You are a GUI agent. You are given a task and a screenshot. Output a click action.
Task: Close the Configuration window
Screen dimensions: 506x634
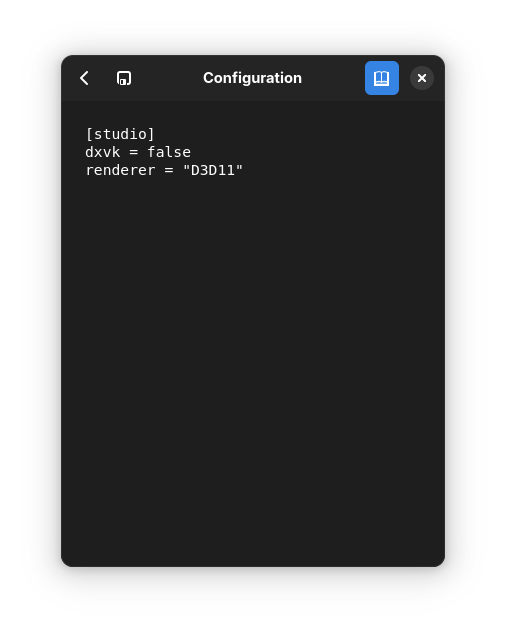pos(421,78)
